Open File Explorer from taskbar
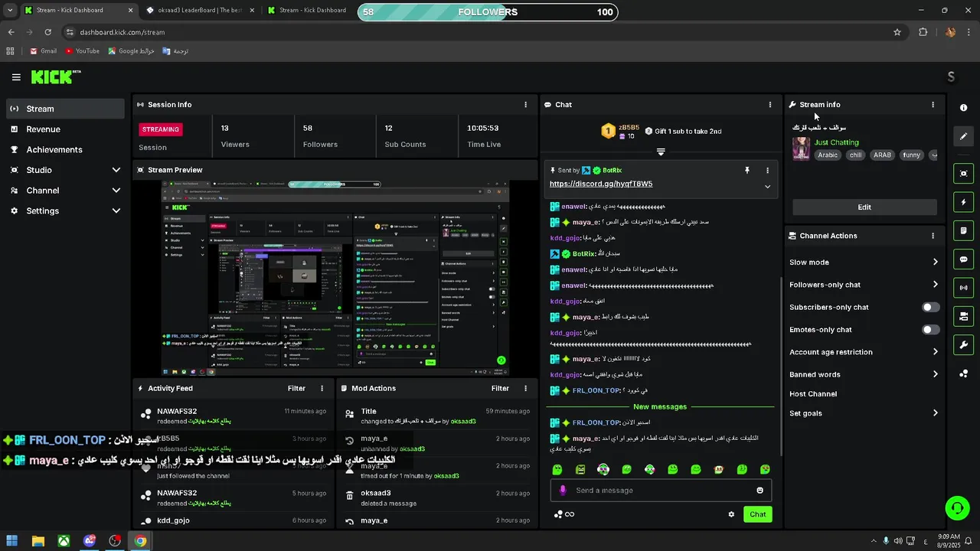 pos(38,541)
